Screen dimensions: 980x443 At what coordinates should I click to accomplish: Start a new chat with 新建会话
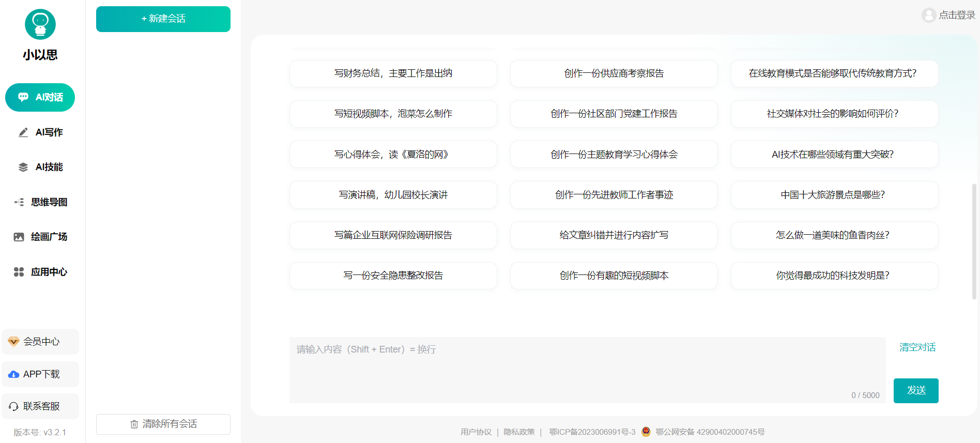click(x=163, y=19)
